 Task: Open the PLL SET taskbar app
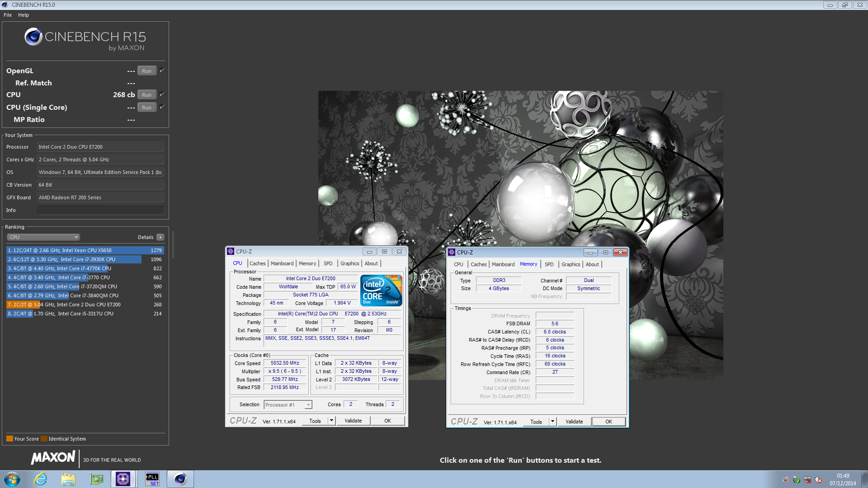[x=152, y=479]
